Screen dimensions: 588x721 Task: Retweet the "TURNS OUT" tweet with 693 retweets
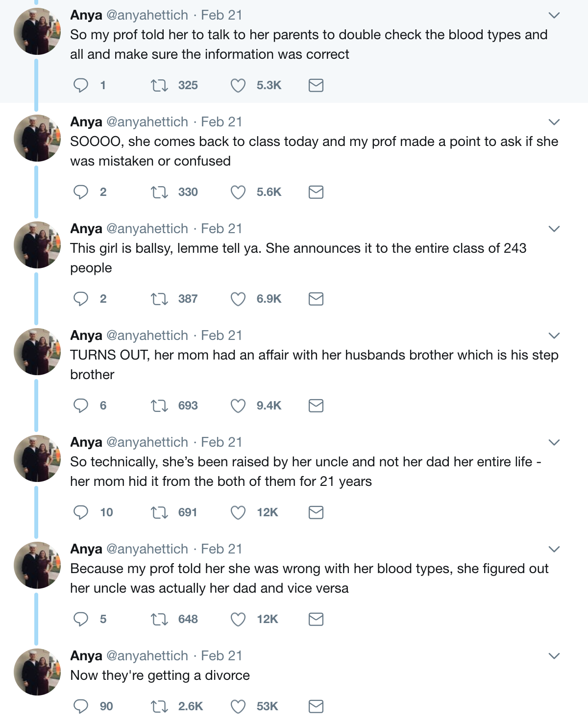pos(158,406)
